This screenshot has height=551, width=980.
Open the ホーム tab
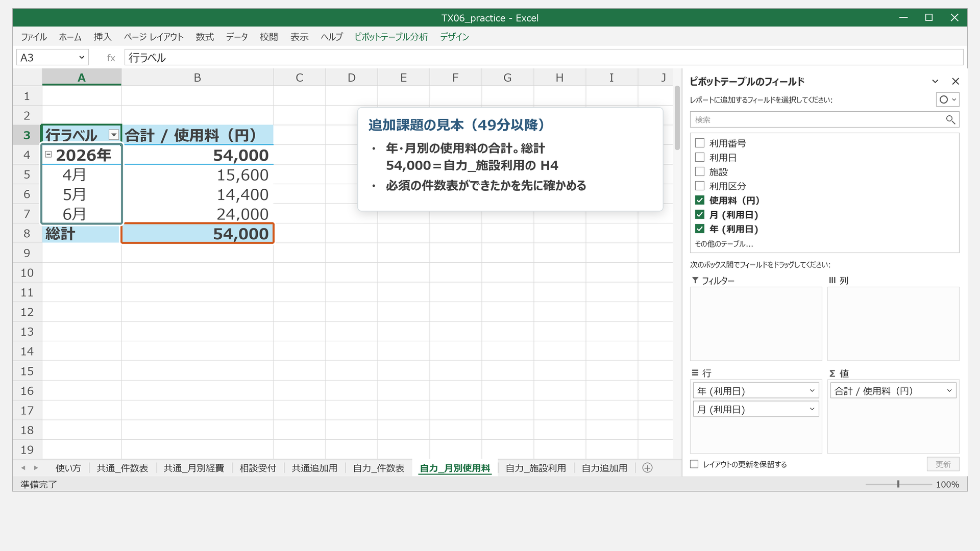coord(70,37)
